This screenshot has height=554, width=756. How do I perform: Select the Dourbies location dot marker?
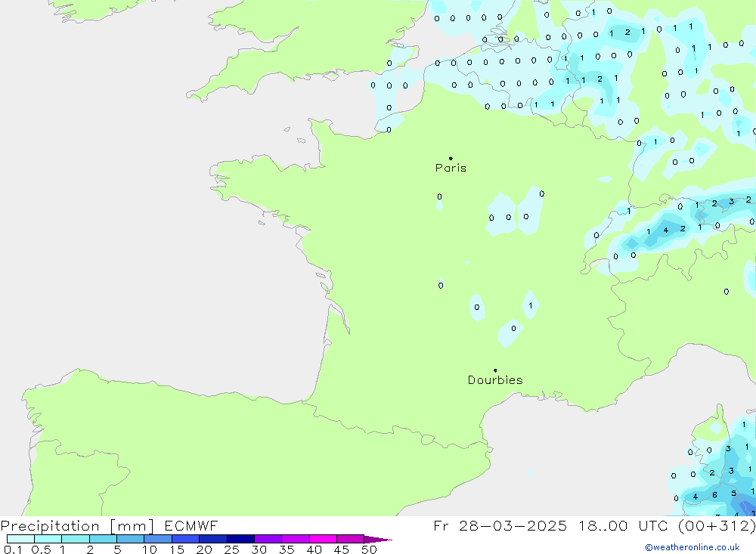[x=495, y=370]
